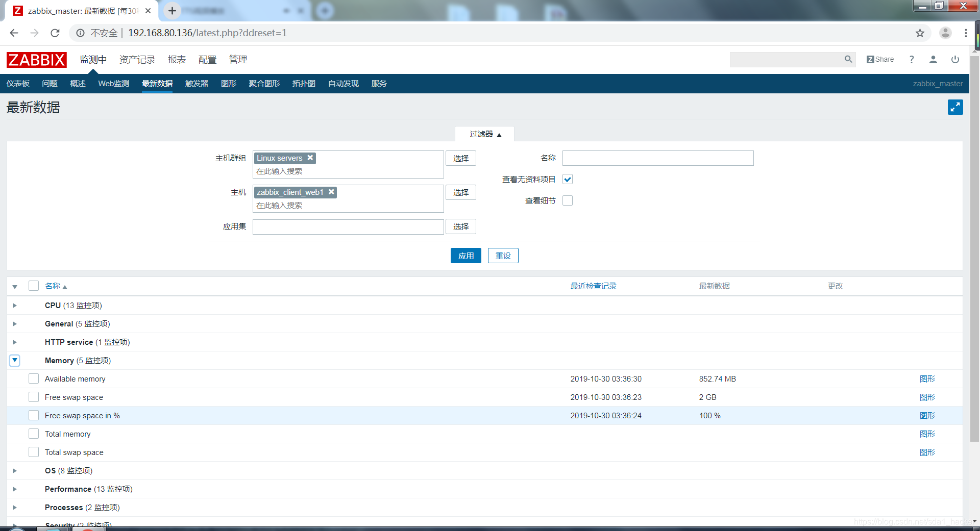Image resolution: width=980 pixels, height=531 pixels.
Task: Collapse the filter panel tab
Action: 484,134
